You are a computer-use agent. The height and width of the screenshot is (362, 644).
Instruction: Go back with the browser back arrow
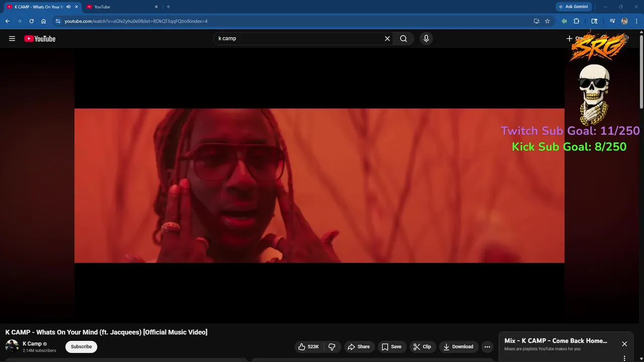tap(8, 21)
